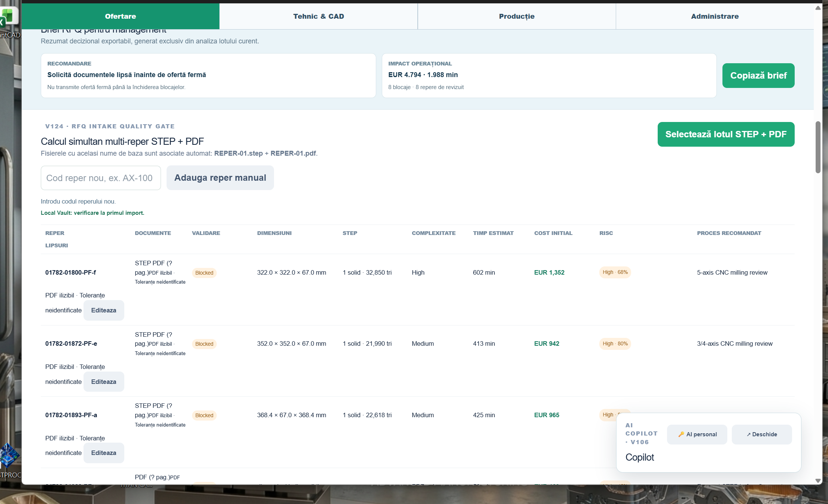This screenshot has width=828, height=504.
Task: Click the Copiază brief button
Action: (758, 76)
